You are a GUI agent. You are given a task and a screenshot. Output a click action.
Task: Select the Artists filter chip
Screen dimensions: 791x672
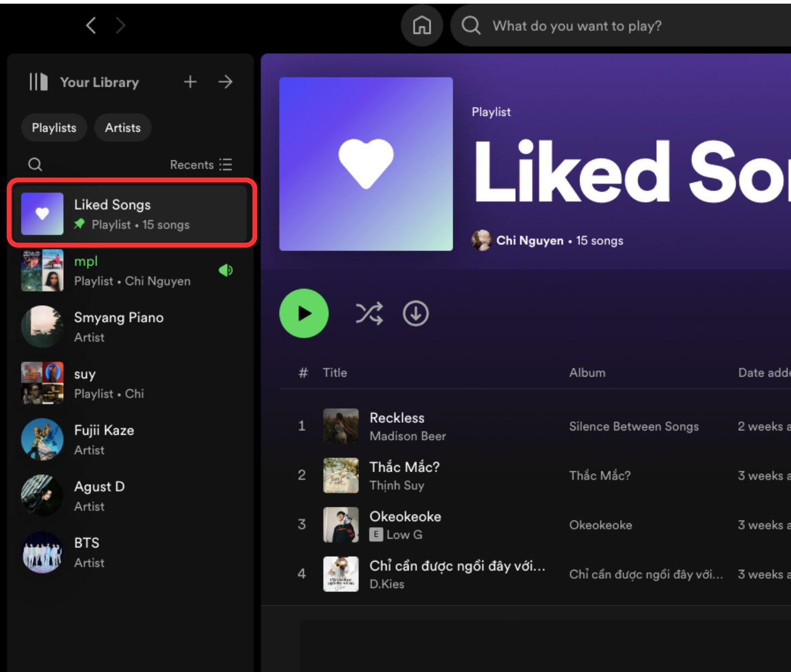[122, 128]
